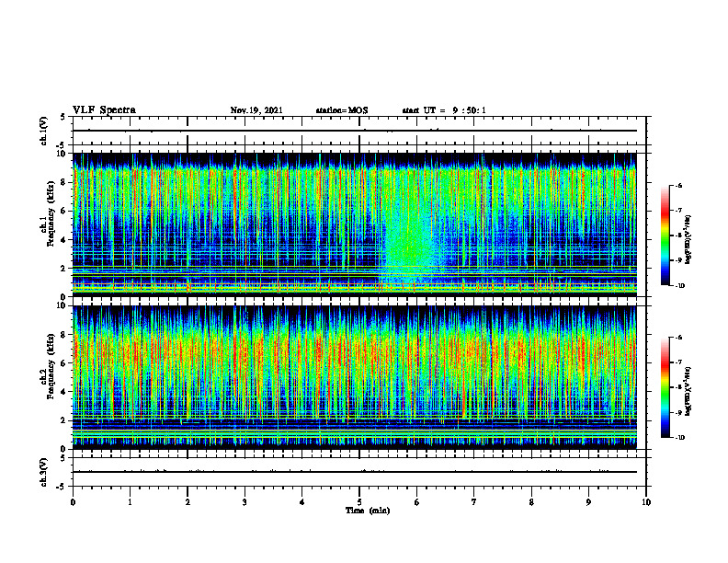728x563 pixels.
Task: Click the '-10' label on ch.1 colorbar
Action: coord(680,286)
